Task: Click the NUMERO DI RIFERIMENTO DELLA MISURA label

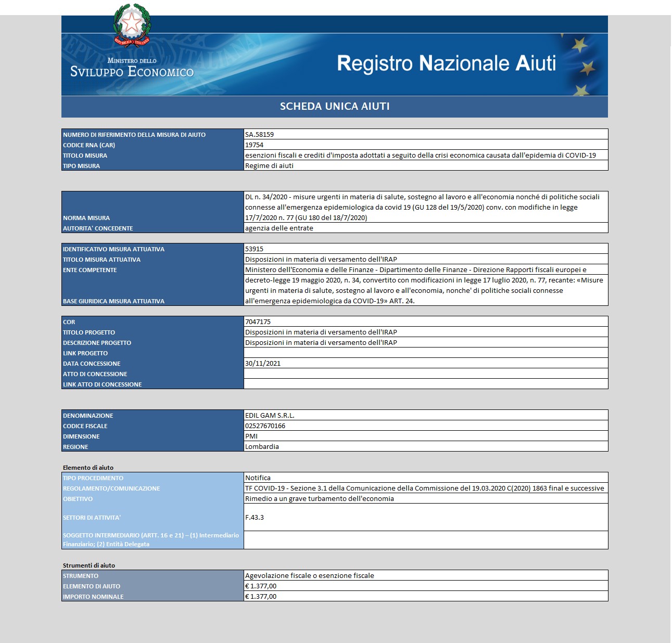Action: click(134, 135)
